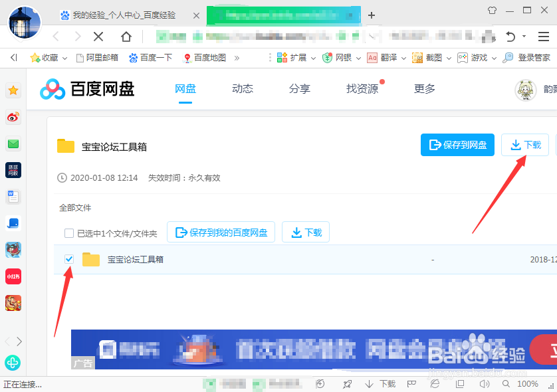
Task: Open the 翻译 translate tool
Action: click(382, 58)
